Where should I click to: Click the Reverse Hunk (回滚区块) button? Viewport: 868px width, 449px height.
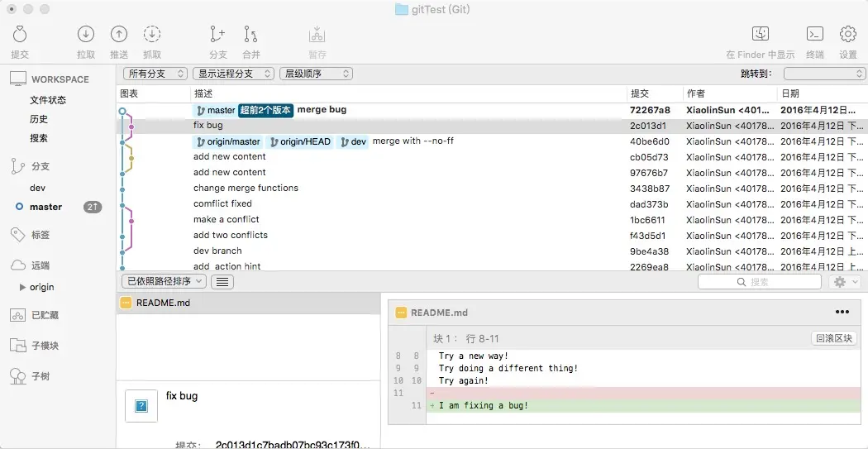[x=833, y=338]
